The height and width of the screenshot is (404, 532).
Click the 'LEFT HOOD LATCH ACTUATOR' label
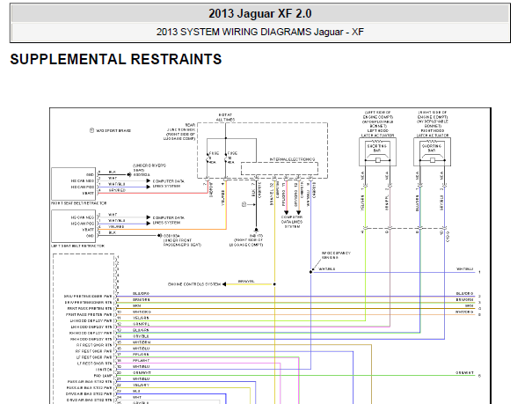(377, 133)
